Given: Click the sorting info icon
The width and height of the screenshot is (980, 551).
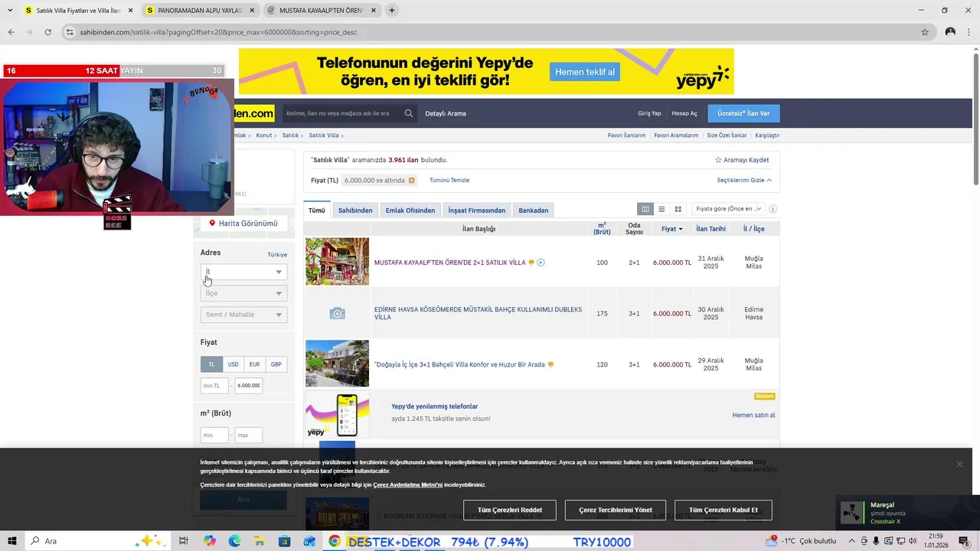Looking at the screenshot, I should coord(773,209).
